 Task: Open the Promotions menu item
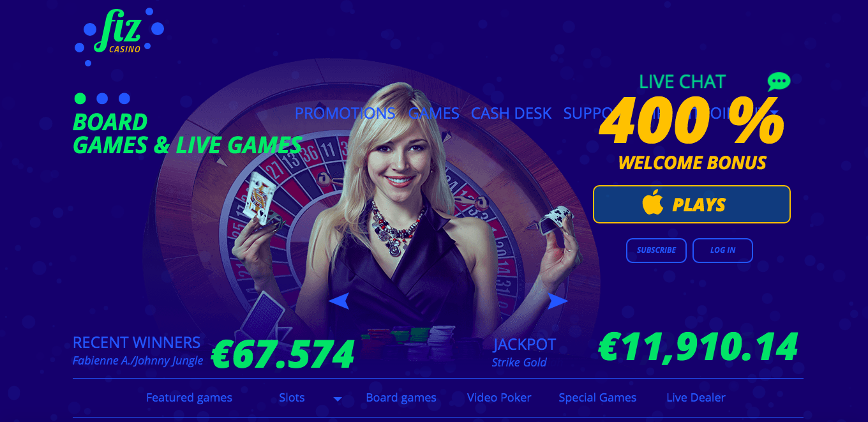tap(345, 113)
